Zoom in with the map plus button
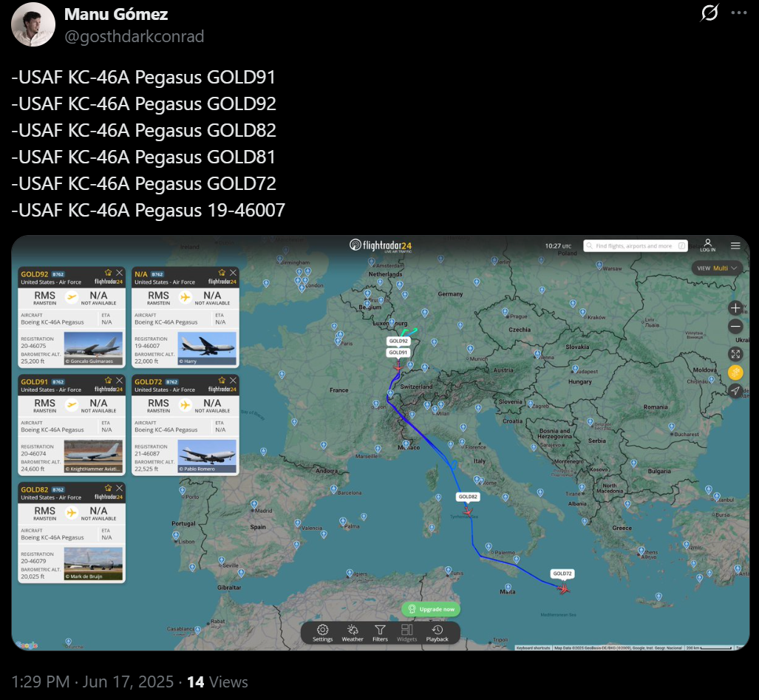This screenshot has height=700, width=759. 735,308
